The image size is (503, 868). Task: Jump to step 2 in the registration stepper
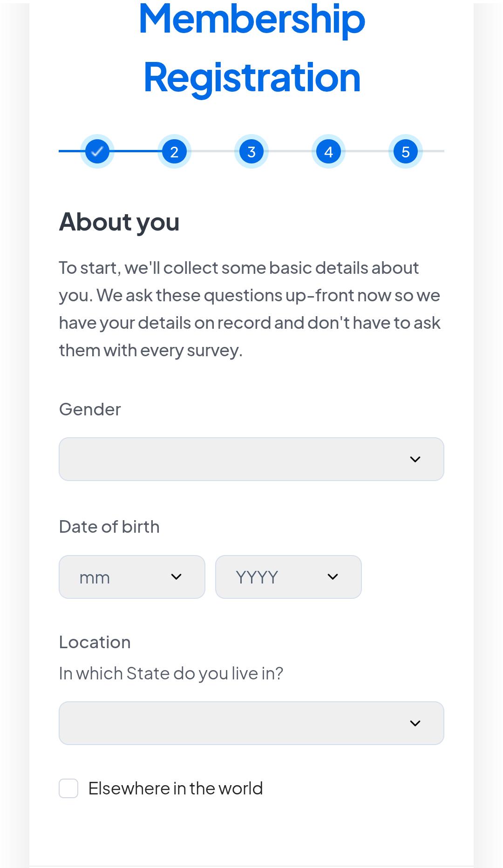pos(174,151)
